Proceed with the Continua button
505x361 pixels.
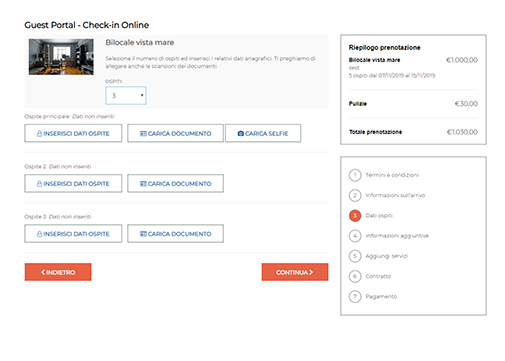coord(295,272)
